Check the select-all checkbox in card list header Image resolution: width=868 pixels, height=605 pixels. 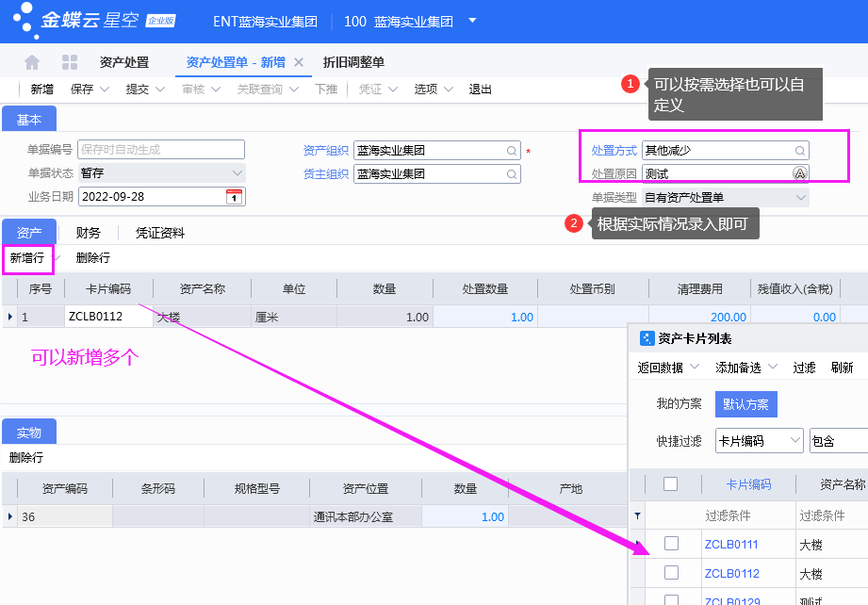point(672,483)
